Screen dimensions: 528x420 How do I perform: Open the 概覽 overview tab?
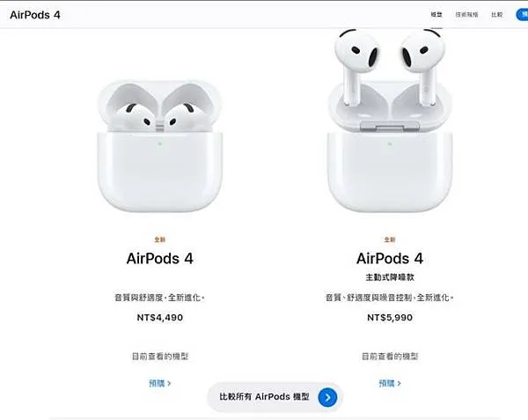pos(436,14)
